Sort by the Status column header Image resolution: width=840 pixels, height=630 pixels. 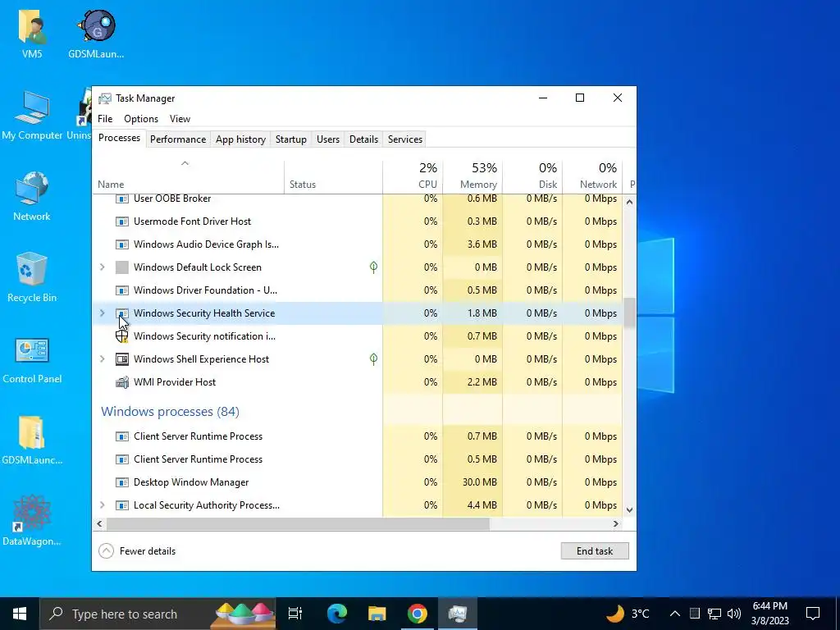pos(333,176)
